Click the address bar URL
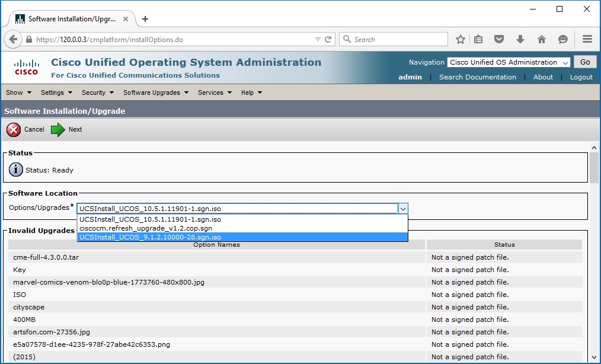 [x=109, y=40]
